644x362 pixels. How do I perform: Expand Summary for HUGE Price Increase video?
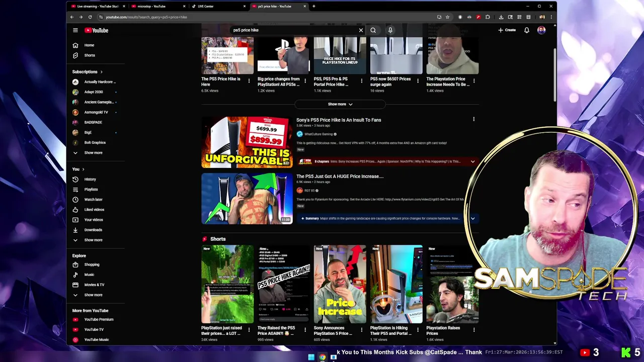tap(472, 218)
